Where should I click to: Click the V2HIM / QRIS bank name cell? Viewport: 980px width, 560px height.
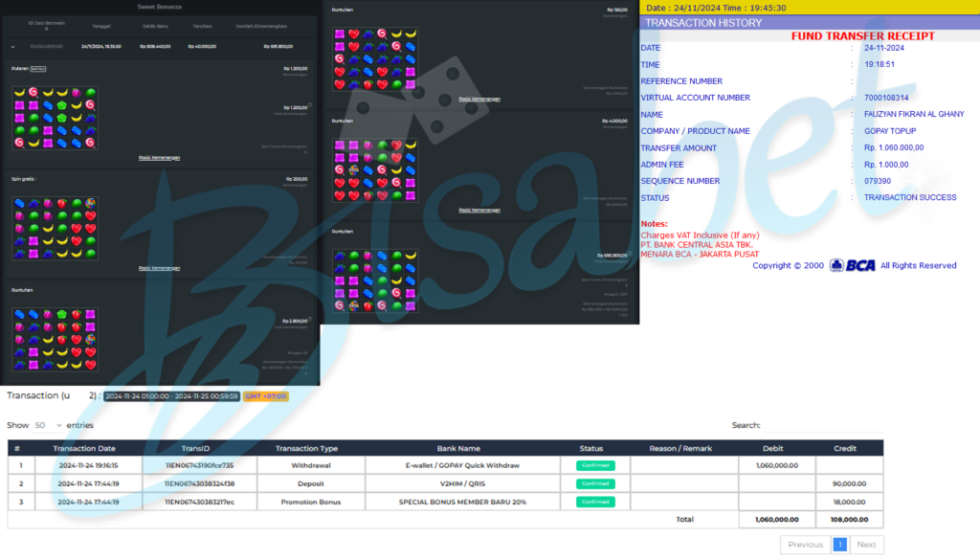(462, 483)
